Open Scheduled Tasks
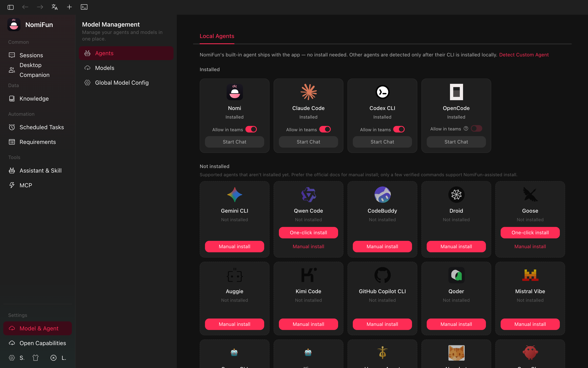 38,127
